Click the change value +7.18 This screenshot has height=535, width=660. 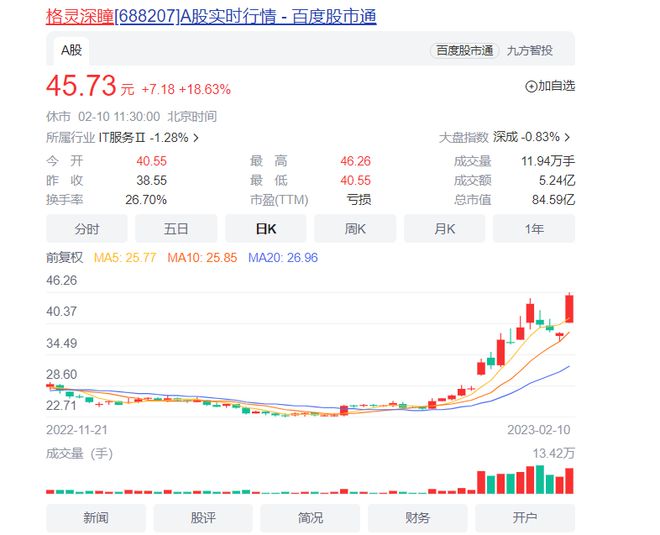pyautogui.click(x=158, y=89)
